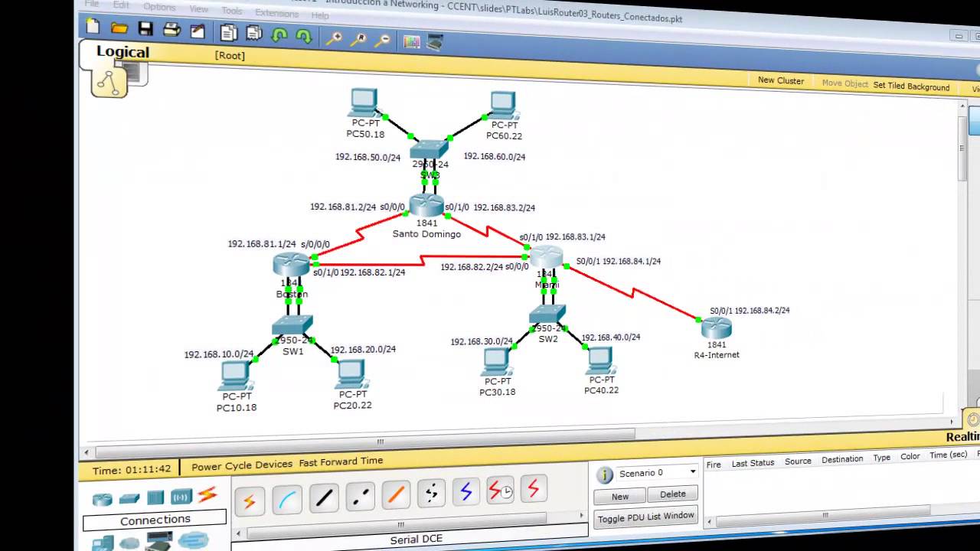
Task: Click the Zoom Out magnifier icon
Action: pos(383,39)
